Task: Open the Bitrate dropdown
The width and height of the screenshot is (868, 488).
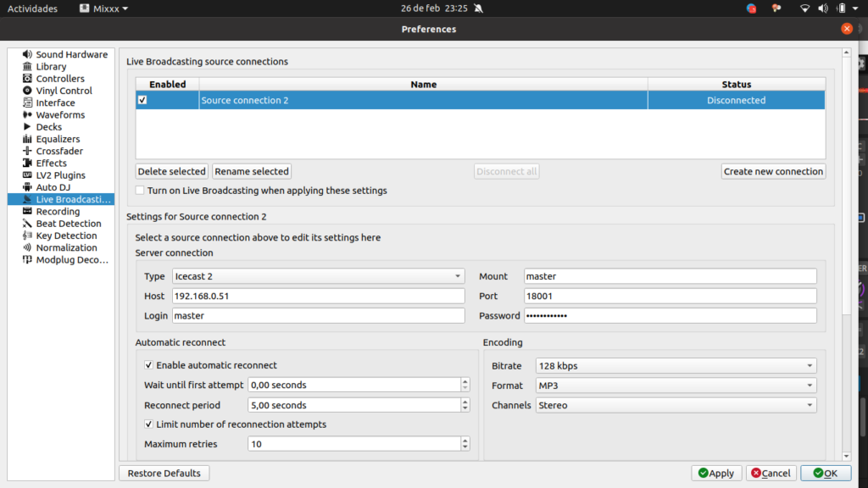Action: pyautogui.click(x=676, y=366)
